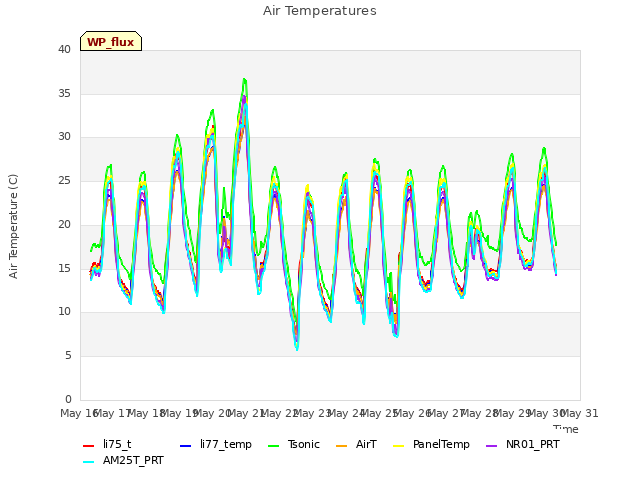640x480 pixels.
Task: Toggle li75_t series in legend
Action: [x=107, y=444]
